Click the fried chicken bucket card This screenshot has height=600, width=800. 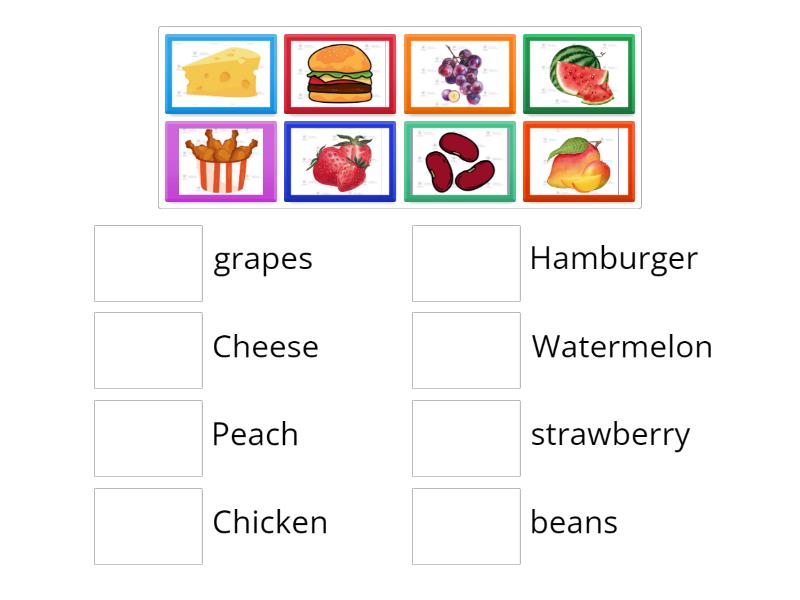pyautogui.click(x=220, y=162)
